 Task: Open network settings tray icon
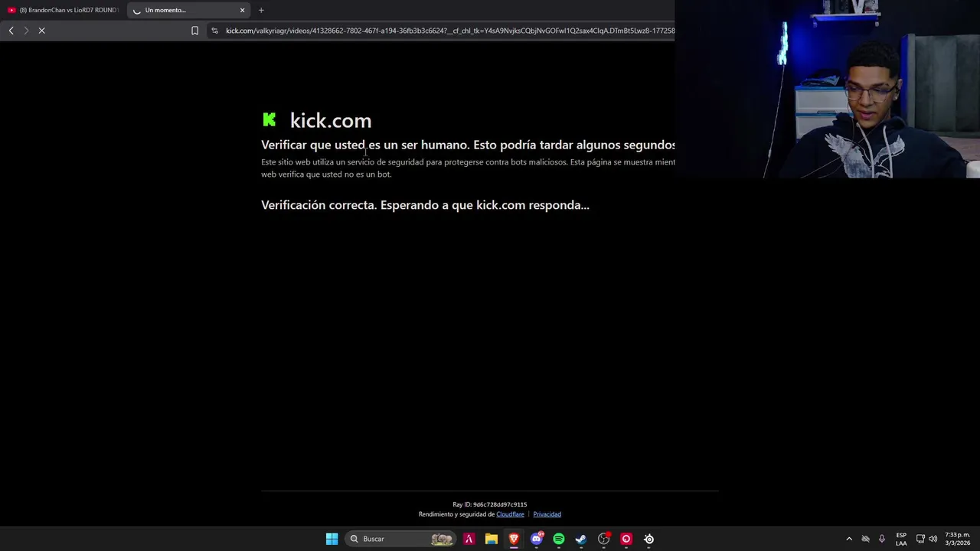coord(920,539)
